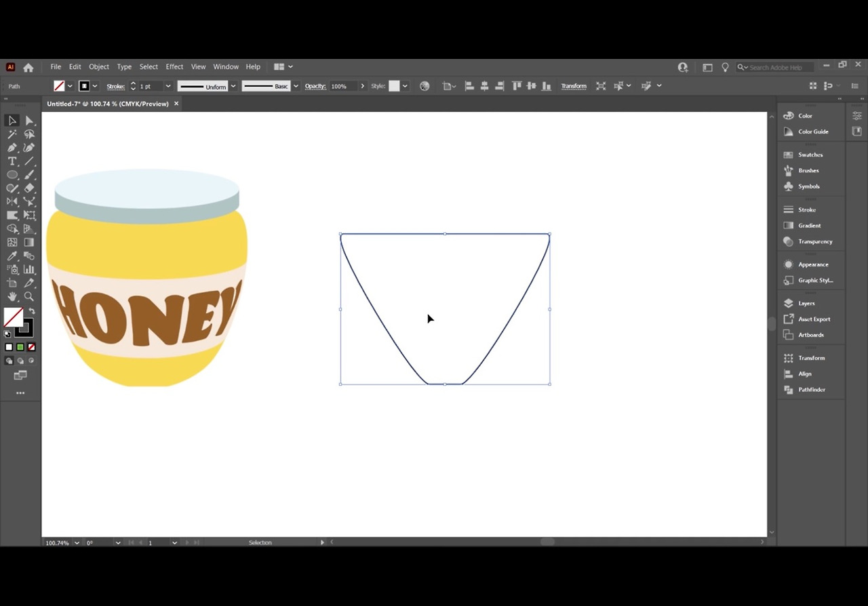Select the Zoom tool
This screenshot has width=868, height=606.
(x=29, y=297)
